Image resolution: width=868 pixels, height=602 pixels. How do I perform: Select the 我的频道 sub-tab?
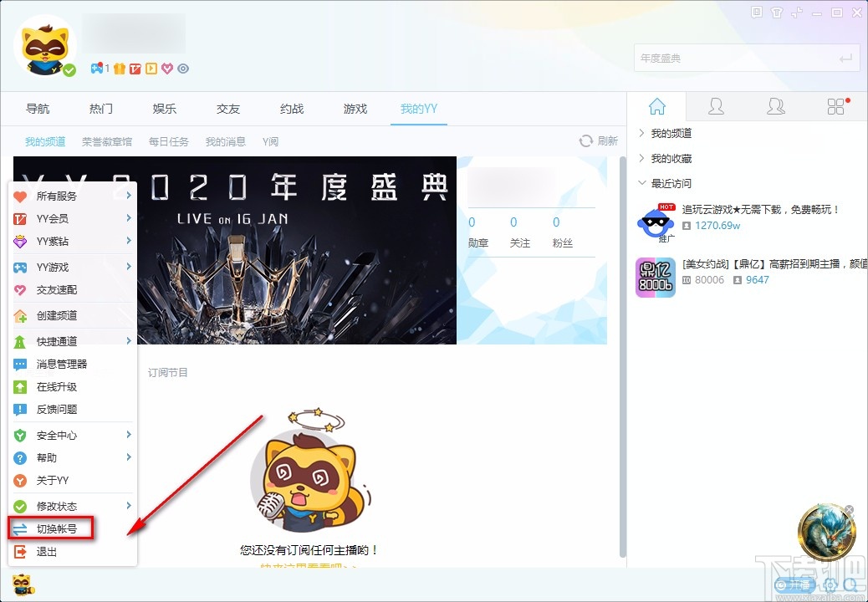point(45,141)
